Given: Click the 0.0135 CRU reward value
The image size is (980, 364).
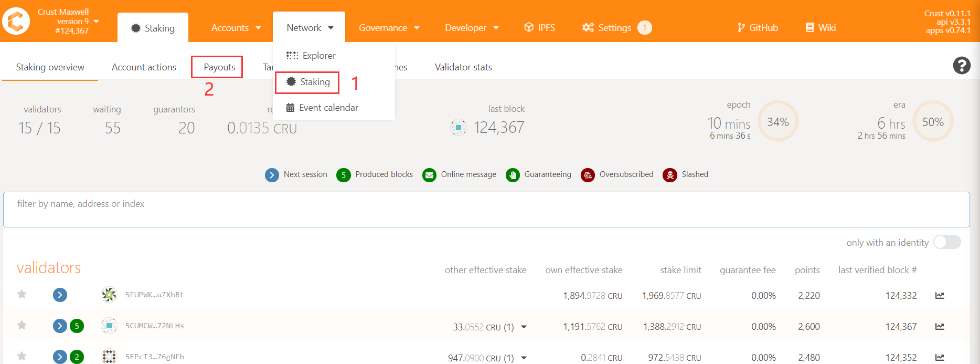Looking at the screenshot, I should pyautogui.click(x=262, y=128).
